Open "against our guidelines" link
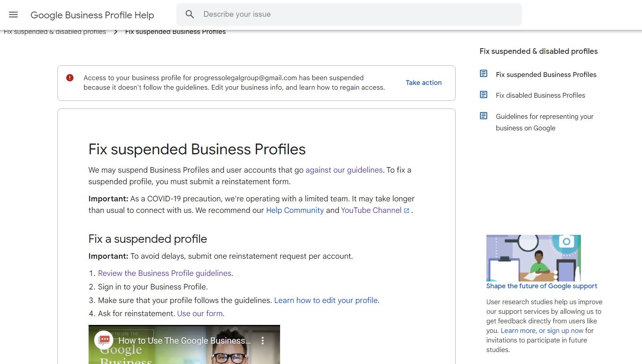The image size is (642, 364). pyautogui.click(x=344, y=170)
